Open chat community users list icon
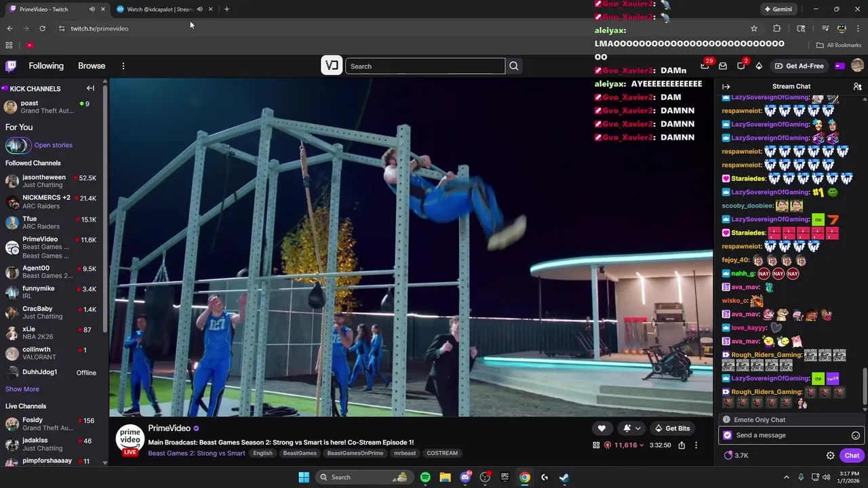868x488 pixels. coord(857,87)
